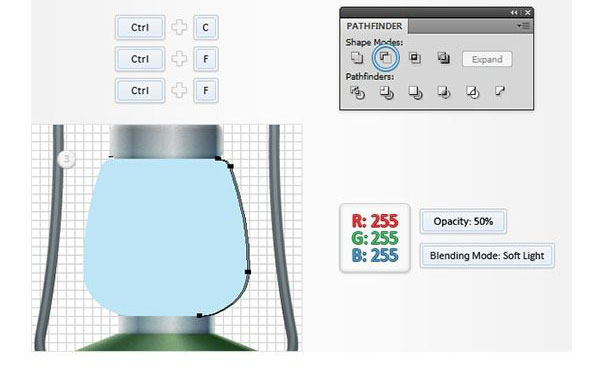Click the Merge pathfinder icon

click(x=415, y=92)
